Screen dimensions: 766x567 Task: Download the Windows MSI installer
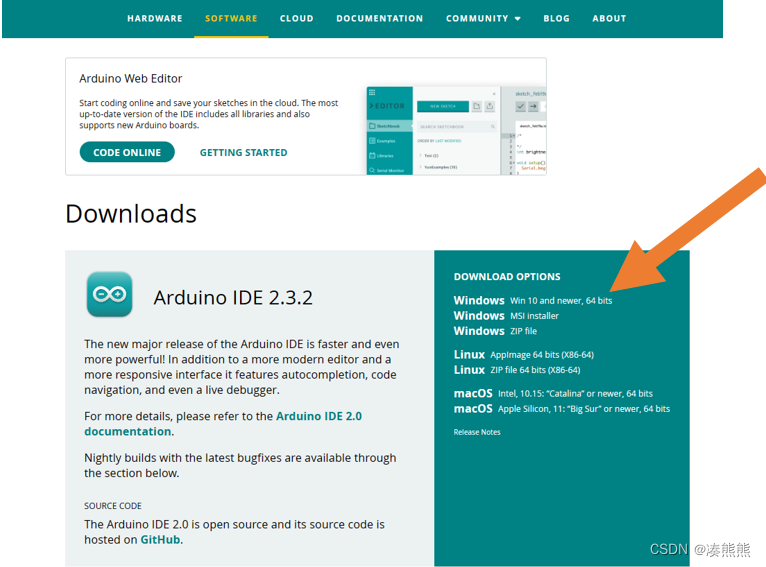pyautogui.click(x=506, y=315)
